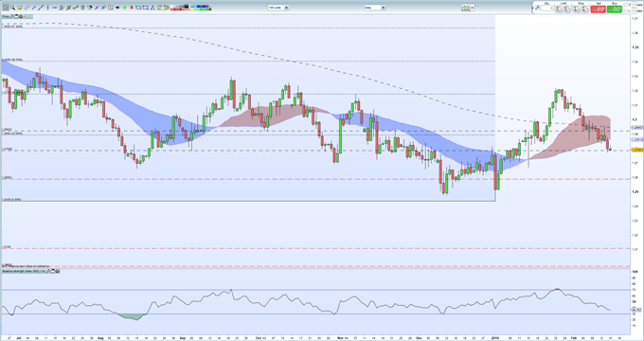Open the 100 units dropdown
The height and width of the screenshot is (341, 644).
(278, 8)
